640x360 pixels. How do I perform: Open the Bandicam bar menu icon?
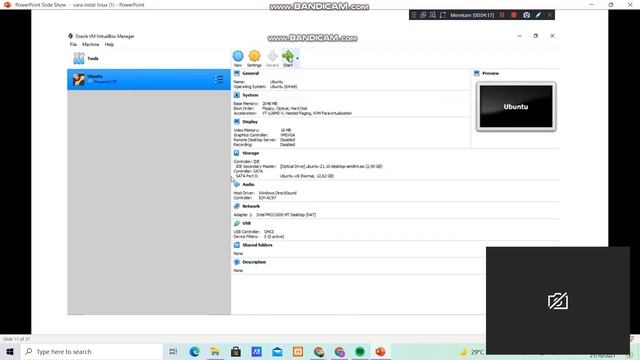[414, 15]
